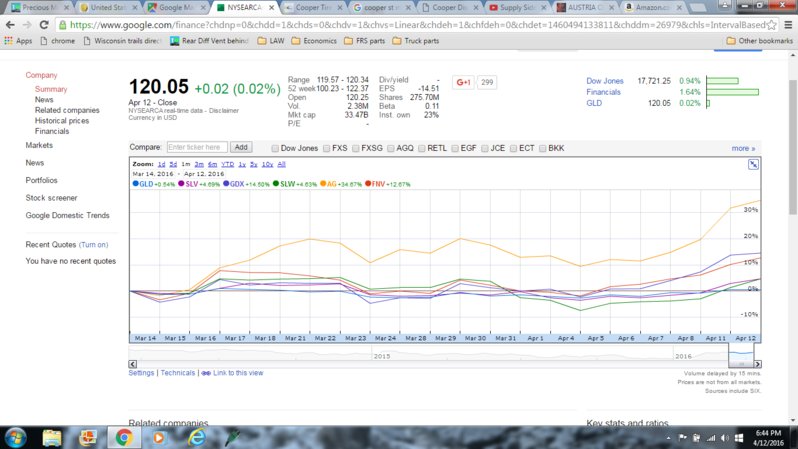Open File Explorer from taskbar
Screen dimensions: 798x449
[x=51, y=438]
